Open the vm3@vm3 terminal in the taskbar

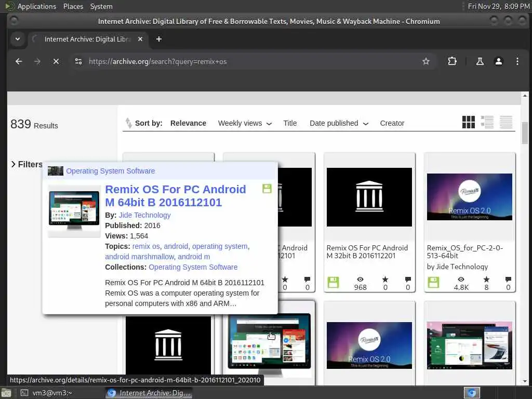47,393
